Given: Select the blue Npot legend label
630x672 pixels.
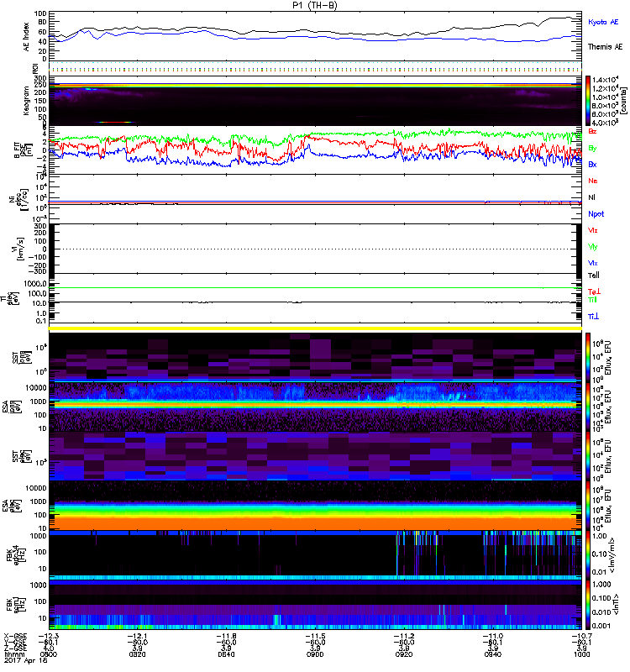Looking at the screenshot, I should (x=596, y=214).
